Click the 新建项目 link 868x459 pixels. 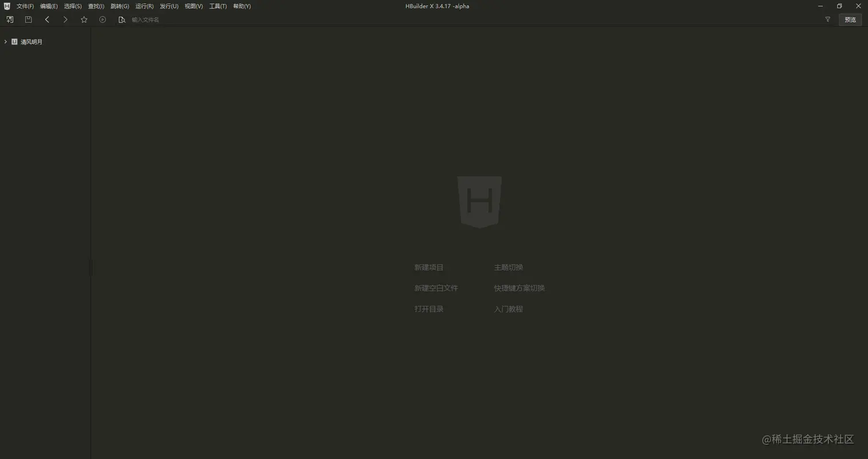pyautogui.click(x=429, y=267)
